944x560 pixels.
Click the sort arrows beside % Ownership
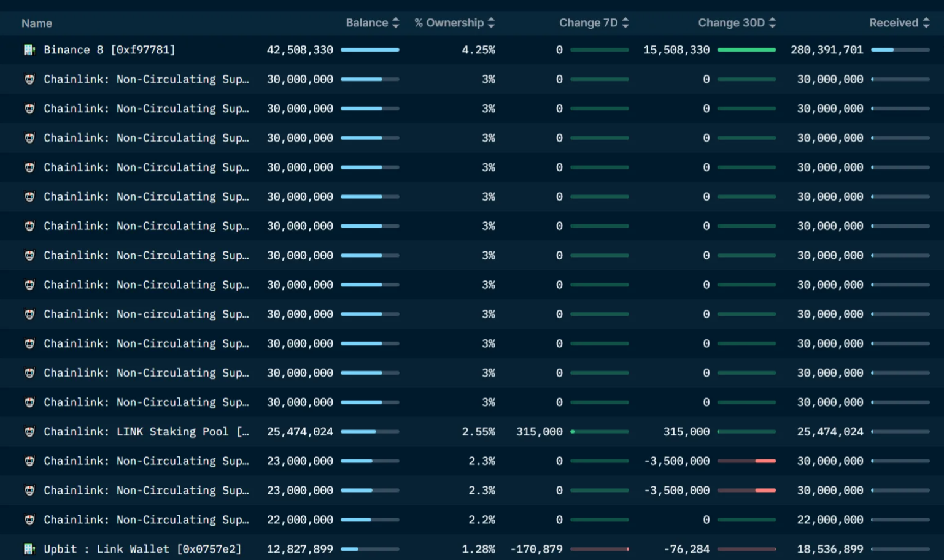(491, 23)
